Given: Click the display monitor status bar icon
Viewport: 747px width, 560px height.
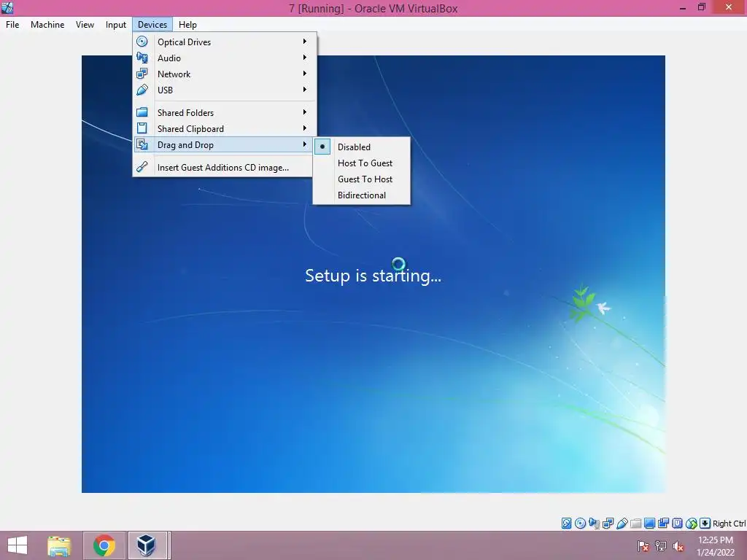Looking at the screenshot, I should pos(649,524).
